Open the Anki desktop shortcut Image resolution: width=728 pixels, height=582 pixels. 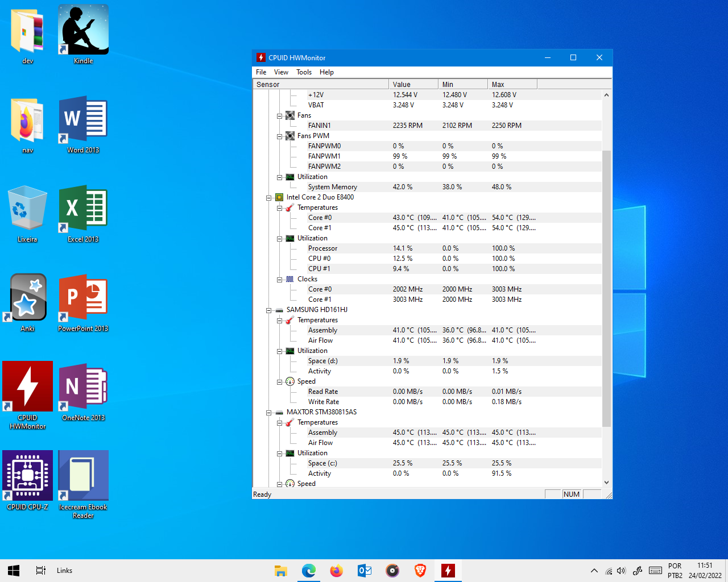[x=27, y=303]
